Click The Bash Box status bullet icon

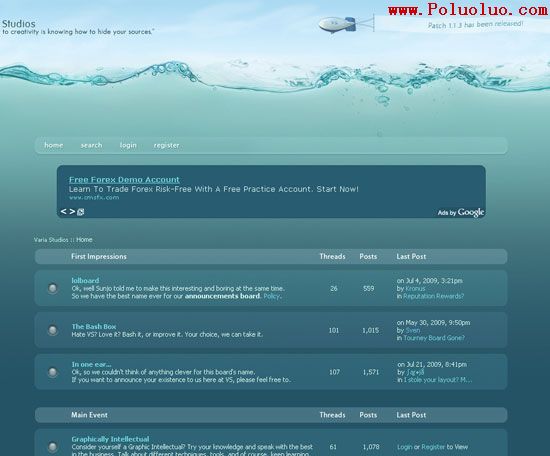53,330
